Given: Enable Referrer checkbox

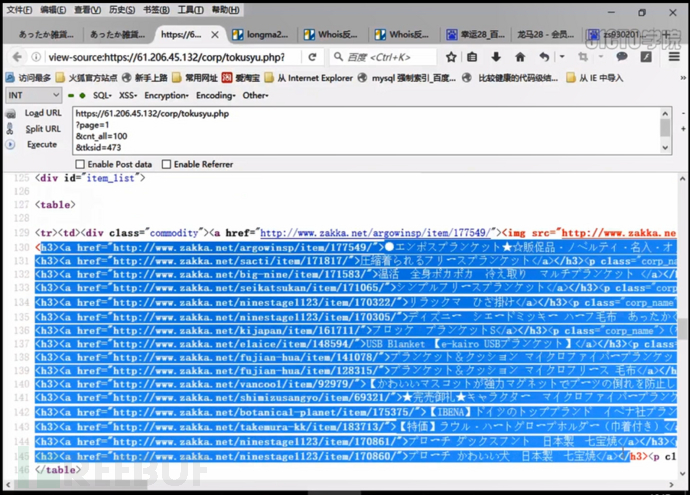Looking at the screenshot, I should [166, 164].
